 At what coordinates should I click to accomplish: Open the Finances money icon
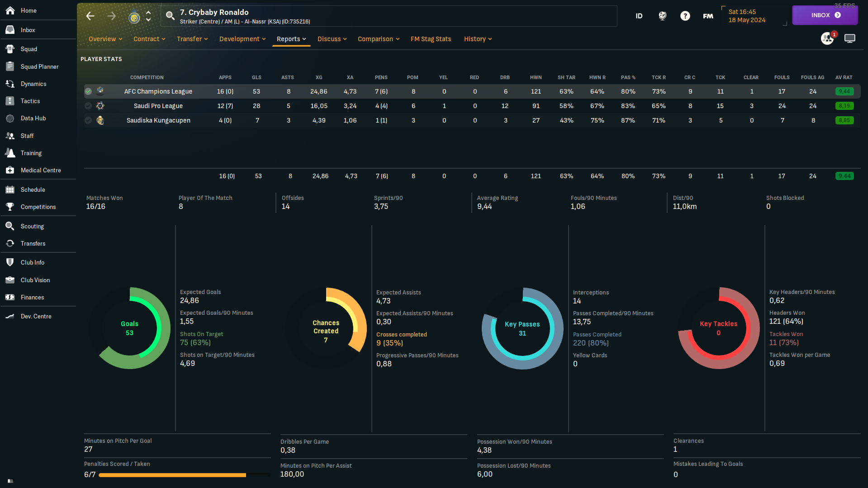click(10, 297)
